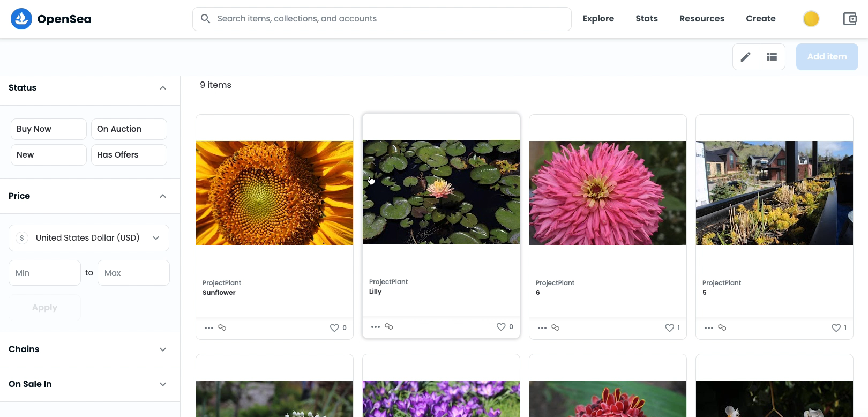Click the search magnifier icon
The image size is (868, 417).
(x=205, y=19)
